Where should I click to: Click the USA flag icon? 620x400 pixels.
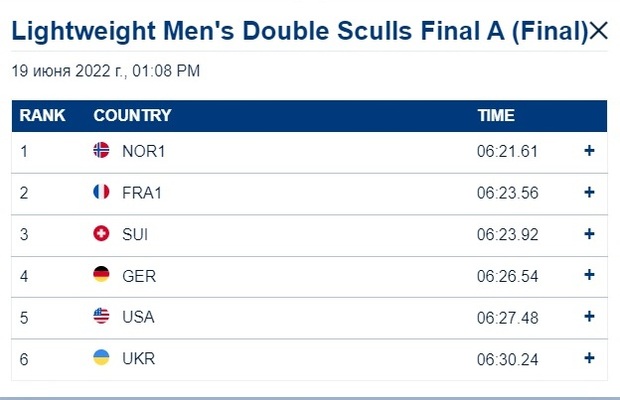pyautogui.click(x=101, y=316)
